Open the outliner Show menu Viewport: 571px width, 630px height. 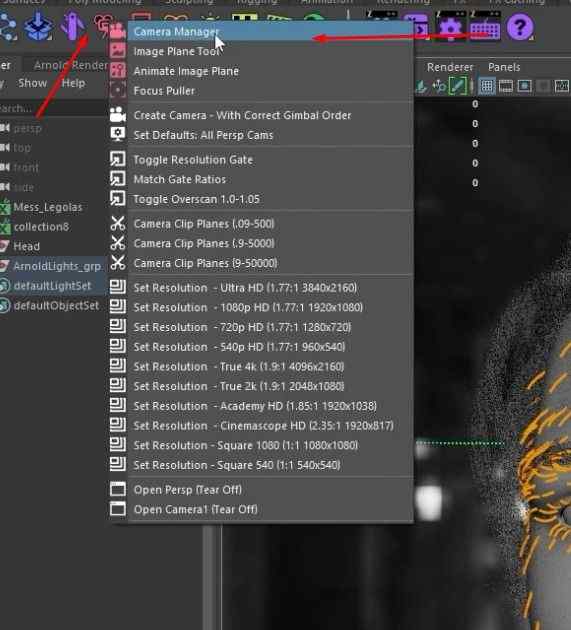[x=33, y=83]
